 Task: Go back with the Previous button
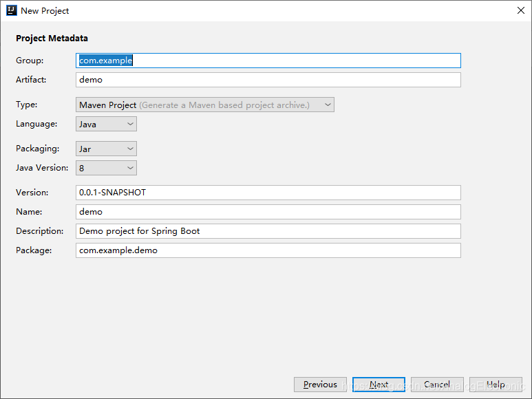pyautogui.click(x=320, y=385)
